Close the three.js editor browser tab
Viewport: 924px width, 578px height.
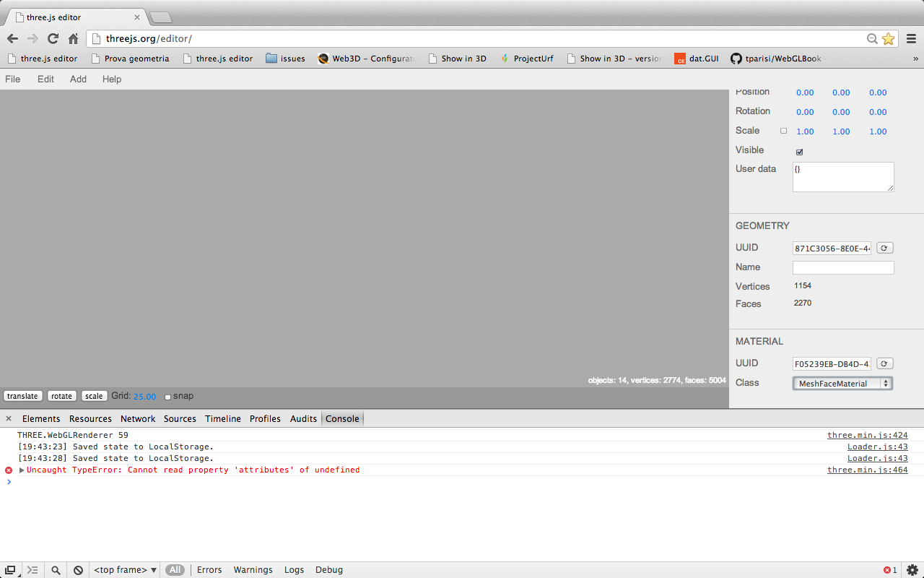[x=137, y=17]
